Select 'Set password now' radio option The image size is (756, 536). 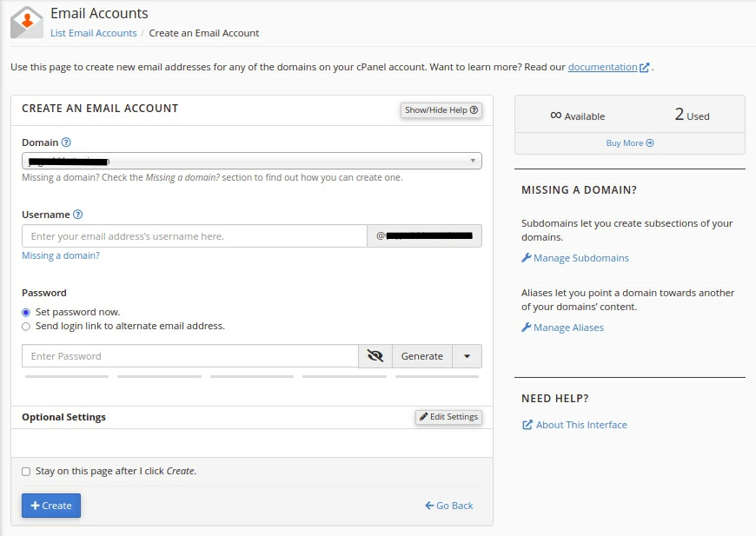tap(26, 312)
